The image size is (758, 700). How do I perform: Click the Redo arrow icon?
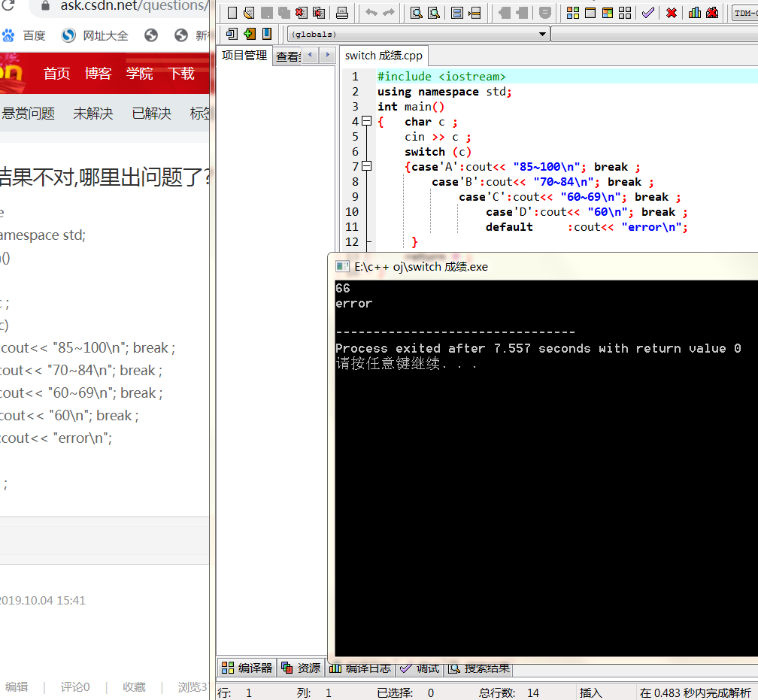pos(389,13)
